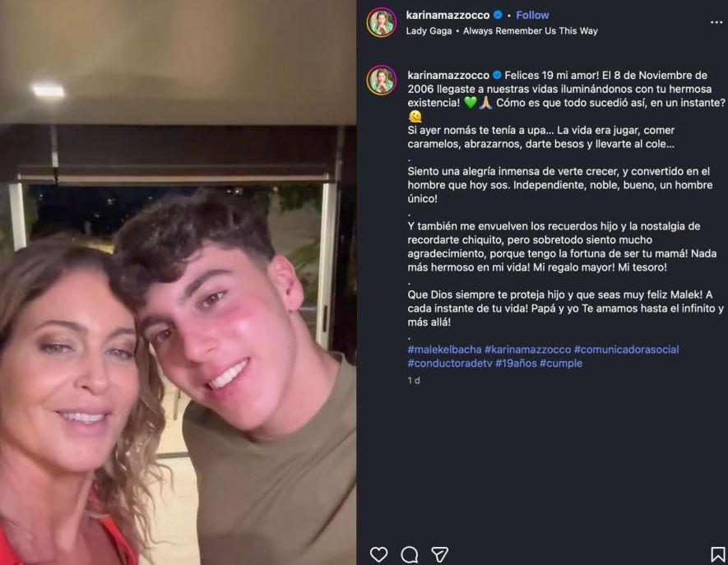Open the caption's karinamazzocco username link

pyautogui.click(x=448, y=76)
